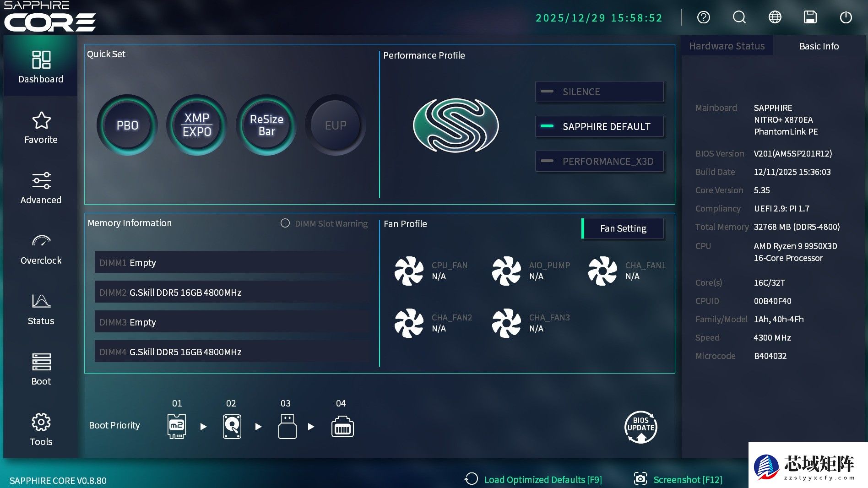868x488 pixels.
Task: Enable the EUP quick set
Action: [336, 125]
